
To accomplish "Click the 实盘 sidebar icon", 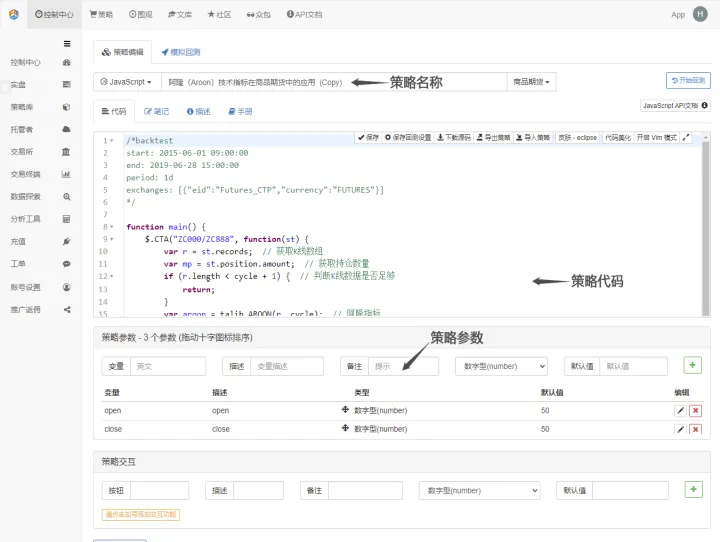I will coord(67,85).
